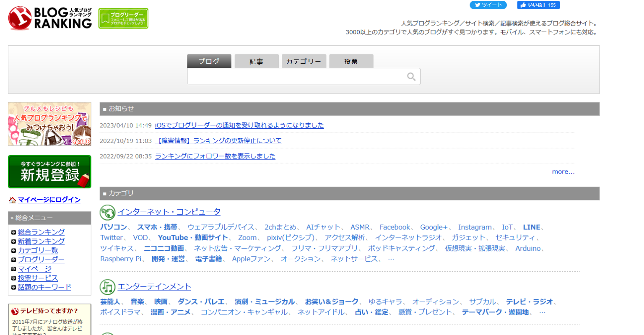Open the 投票 search tab

click(x=351, y=61)
